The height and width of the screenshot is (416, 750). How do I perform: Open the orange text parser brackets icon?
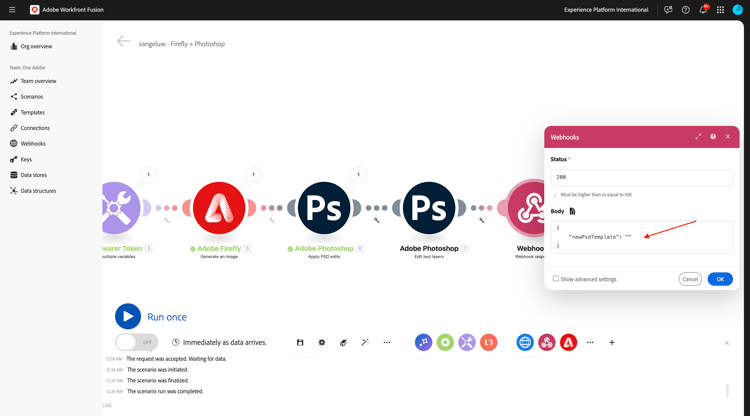coord(489,342)
